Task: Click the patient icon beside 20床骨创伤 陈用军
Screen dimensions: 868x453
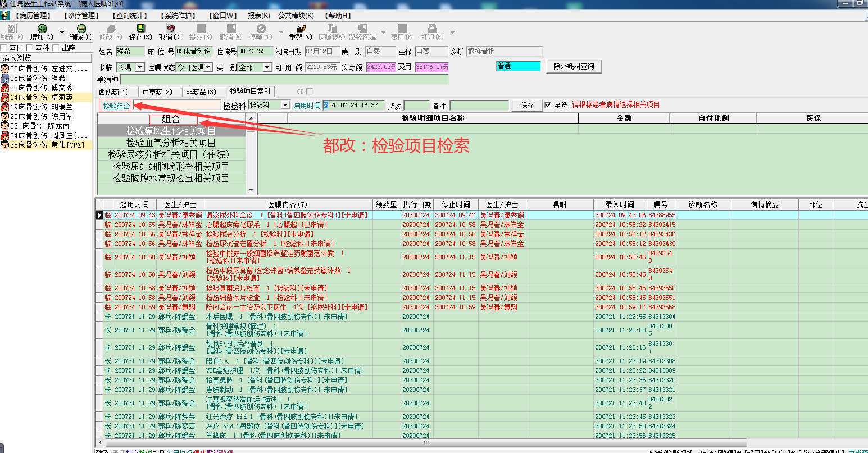Action: point(5,116)
